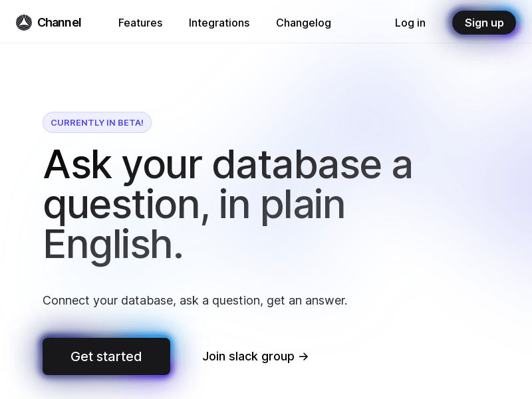Screen dimensions: 532x399
Task: Click the Channel brand name text
Action: coord(59,23)
